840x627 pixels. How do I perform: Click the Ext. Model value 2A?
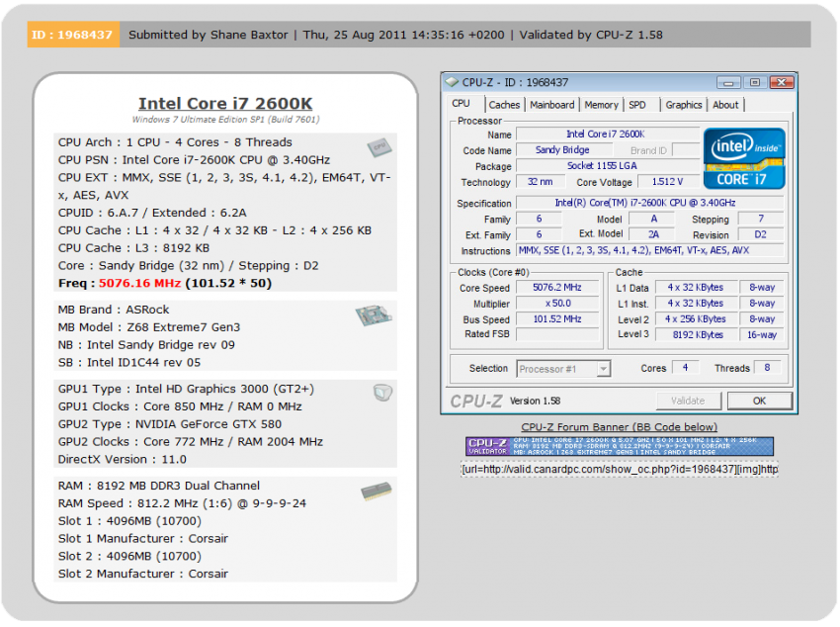click(x=653, y=234)
